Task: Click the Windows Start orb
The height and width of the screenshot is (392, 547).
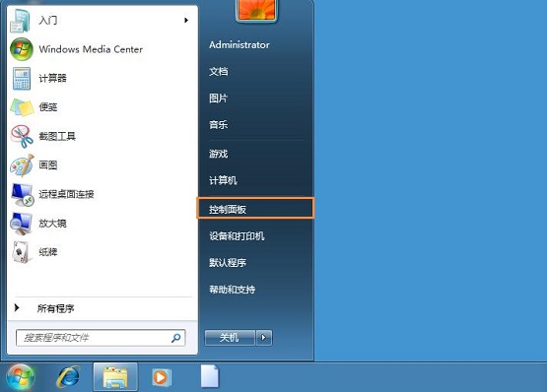Action: click(21, 377)
